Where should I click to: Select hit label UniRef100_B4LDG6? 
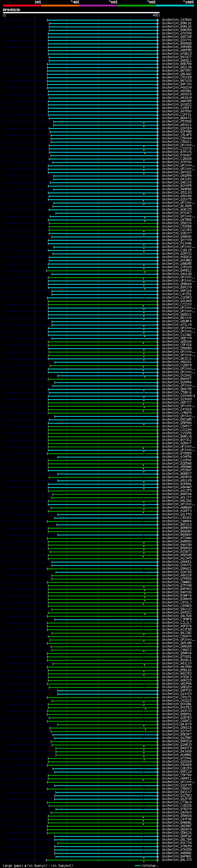[x=177, y=501]
